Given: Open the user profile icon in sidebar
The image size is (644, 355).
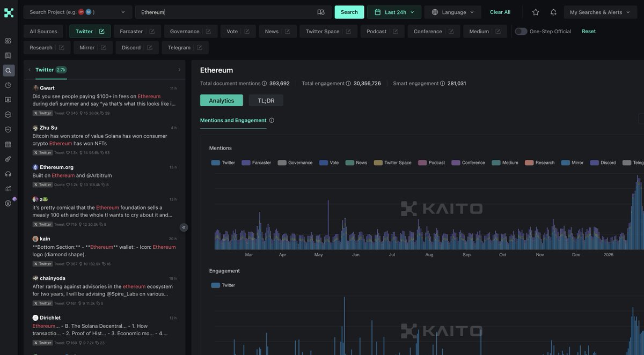Looking at the screenshot, I should [x=8, y=203].
